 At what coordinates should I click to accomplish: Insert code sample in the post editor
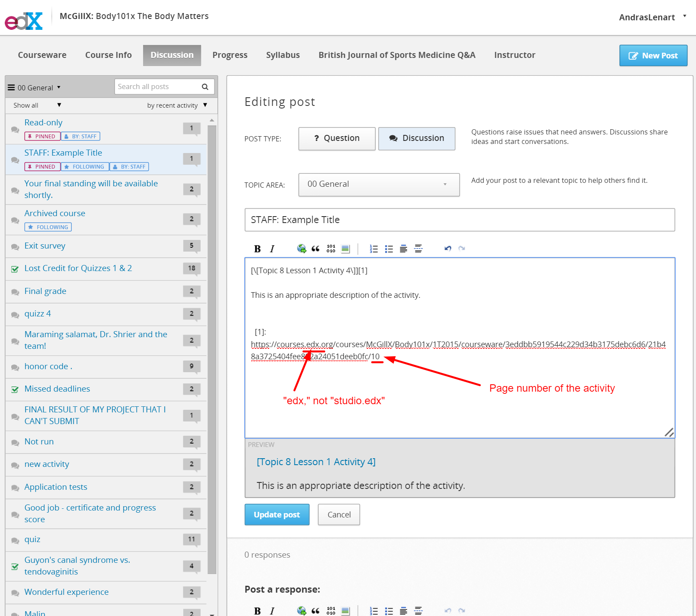331,249
